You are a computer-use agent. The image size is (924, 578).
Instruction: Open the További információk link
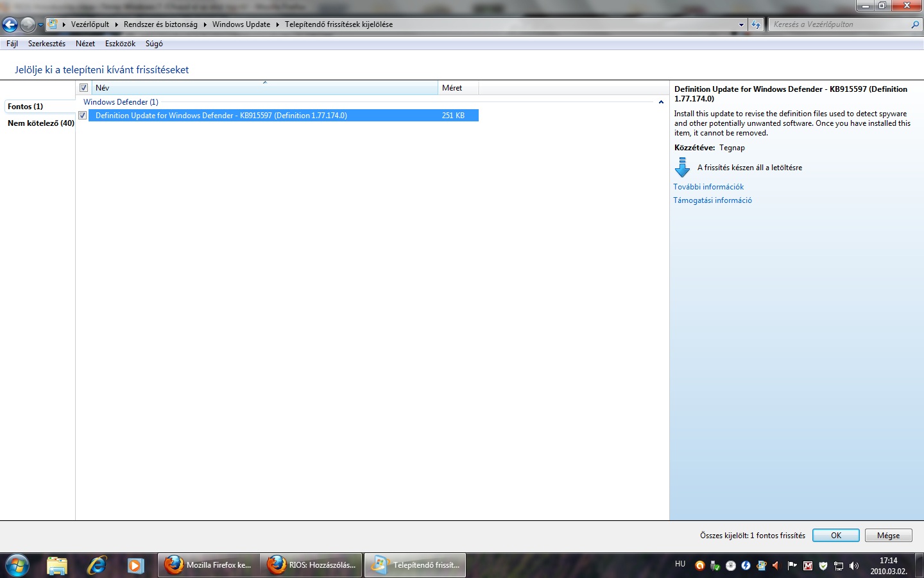(x=708, y=187)
